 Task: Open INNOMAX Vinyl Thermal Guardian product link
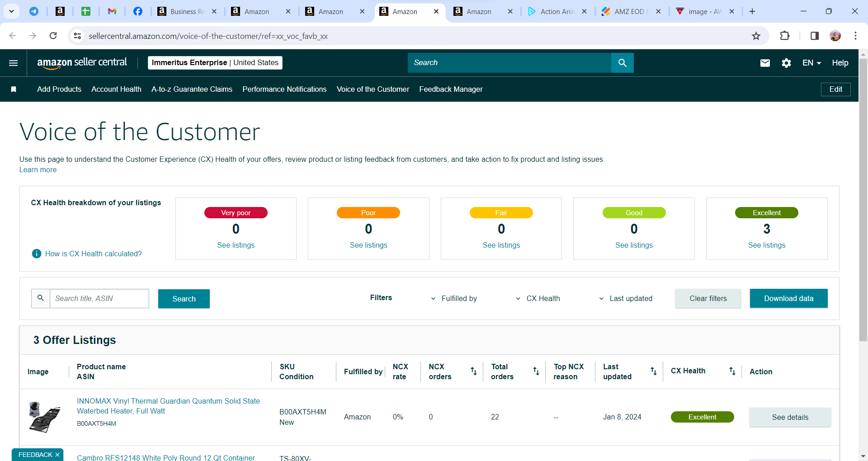click(x=168, y=406)
